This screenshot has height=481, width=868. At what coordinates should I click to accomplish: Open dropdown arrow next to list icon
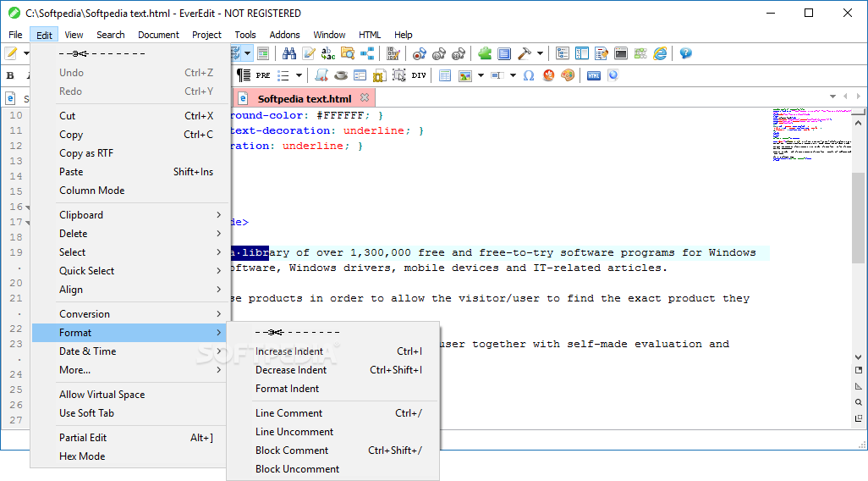[x=299, y=75]
